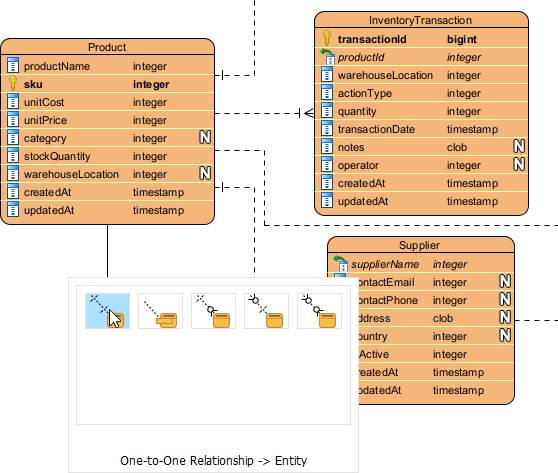Click the key icon next to transactionId
Image resolution: width=558 pixels, height=473 pixels.
pyautogui.click(x=327, y=38)
